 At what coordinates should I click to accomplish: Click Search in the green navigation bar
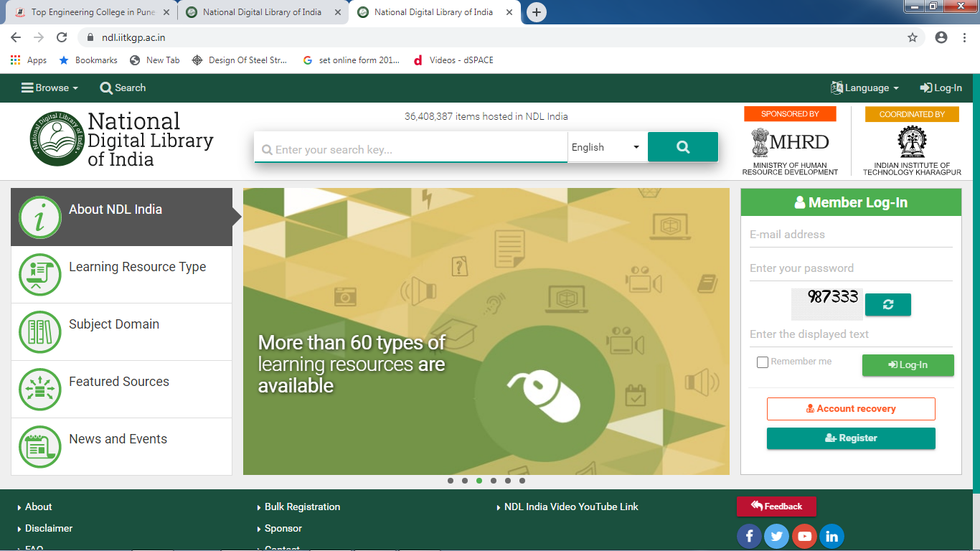coord(123,88)
